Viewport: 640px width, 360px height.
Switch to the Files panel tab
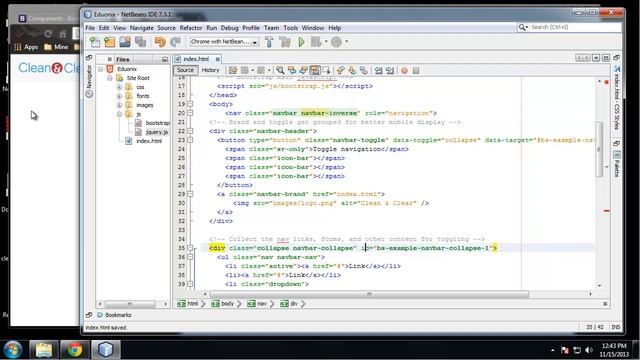[122, 59]
